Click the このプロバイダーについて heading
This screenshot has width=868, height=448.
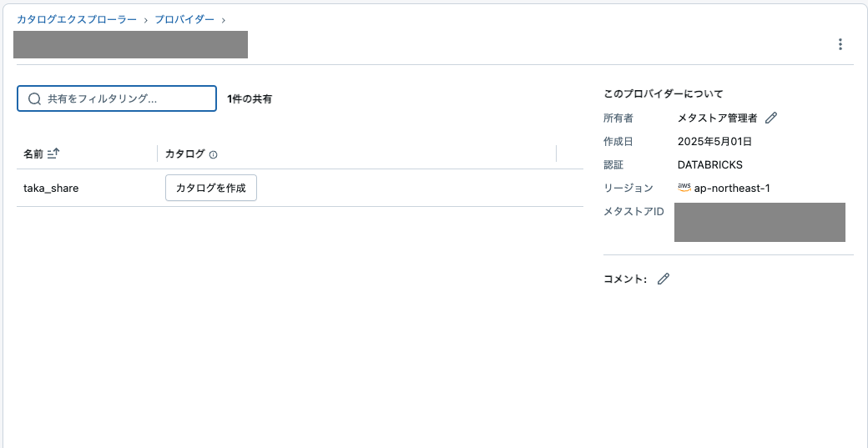click(664, 94)
